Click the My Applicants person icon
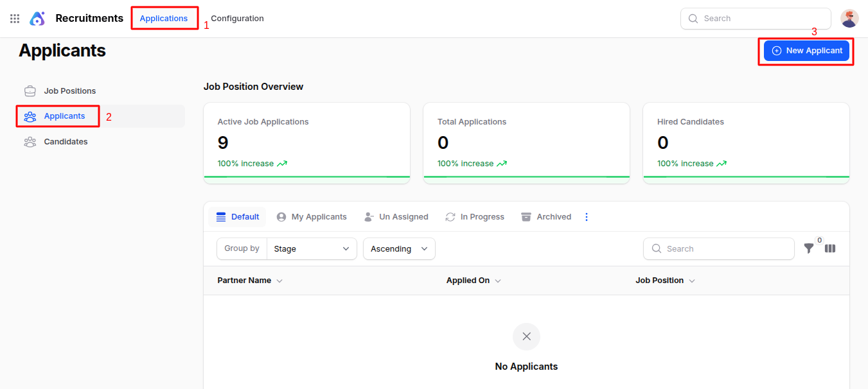The width and height of the screenshot is (868, 389). [x=281, y=216]
